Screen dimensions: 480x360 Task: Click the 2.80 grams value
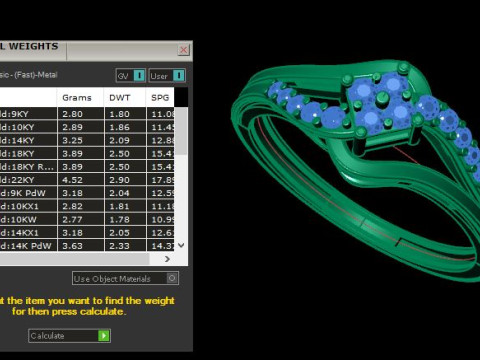(x=72, y=114)
